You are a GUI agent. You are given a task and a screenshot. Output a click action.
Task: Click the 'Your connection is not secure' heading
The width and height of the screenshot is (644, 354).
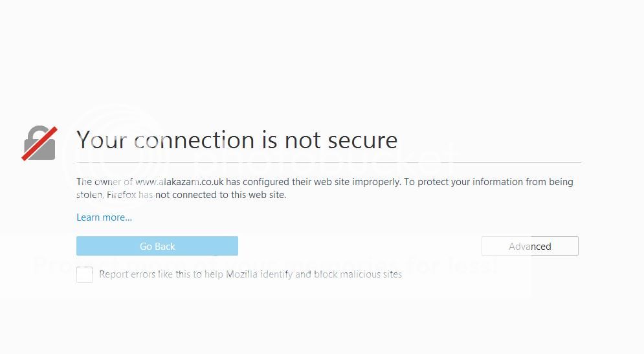237,140
